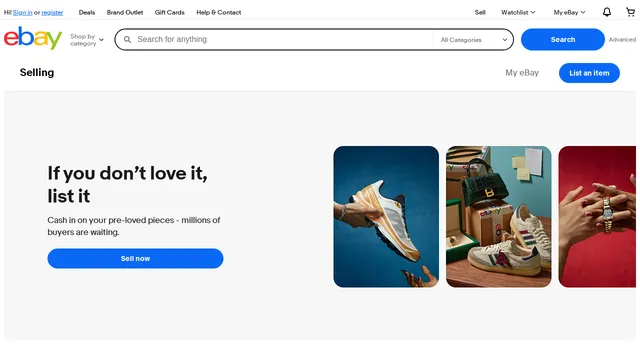The image size is (640, 360).
Task: Open Advanced search link
Action: pos(622,40)
